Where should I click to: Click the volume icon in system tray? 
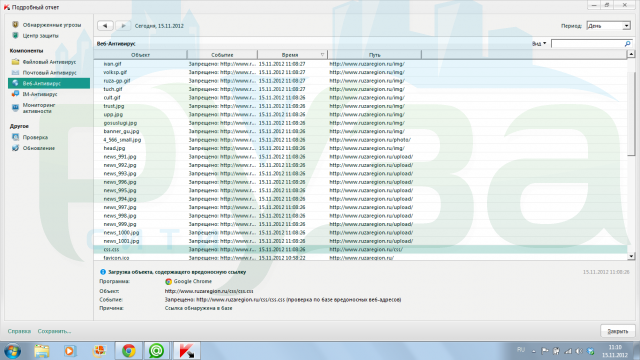point(579,351)
